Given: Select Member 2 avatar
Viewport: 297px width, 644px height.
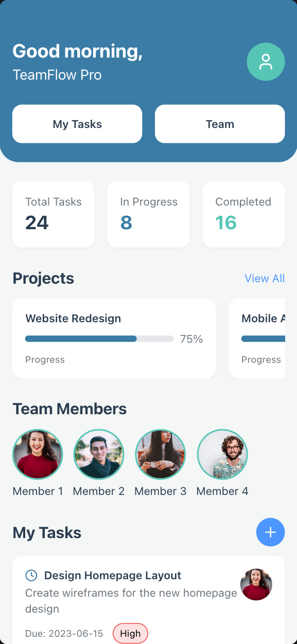Looking at the screenshot, I should pos(99,454).
